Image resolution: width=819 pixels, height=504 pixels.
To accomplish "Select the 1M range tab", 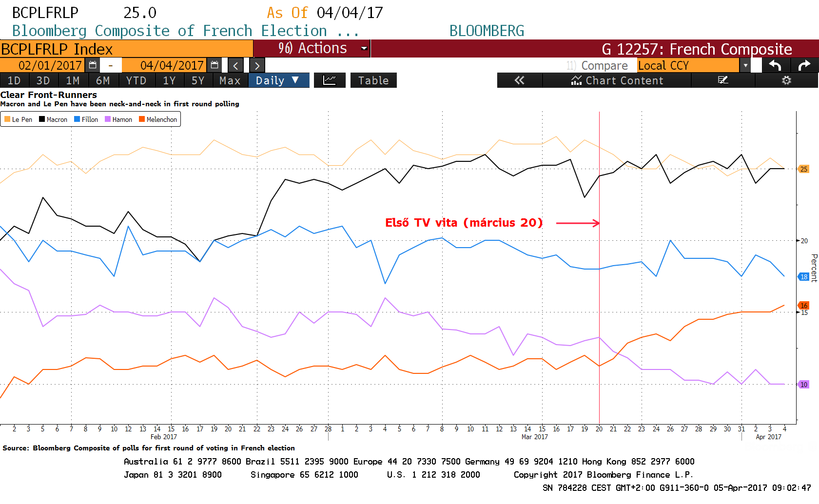I will [73, 80].
